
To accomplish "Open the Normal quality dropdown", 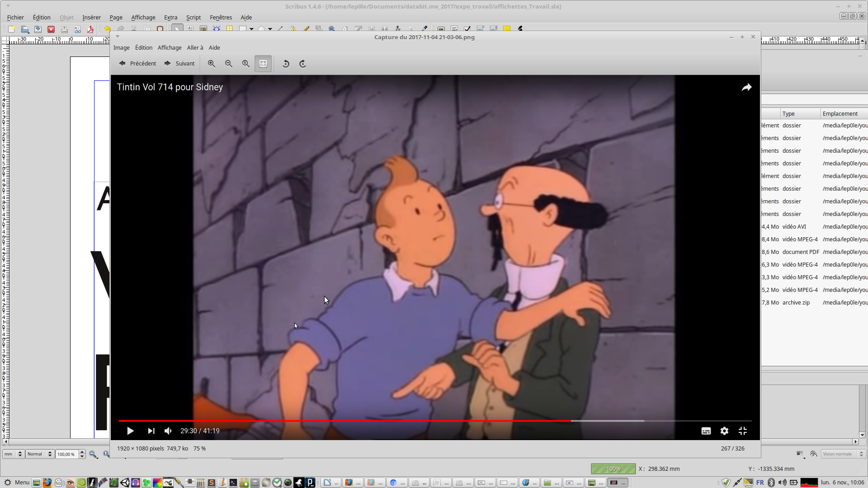I will [x=39, y=454].
